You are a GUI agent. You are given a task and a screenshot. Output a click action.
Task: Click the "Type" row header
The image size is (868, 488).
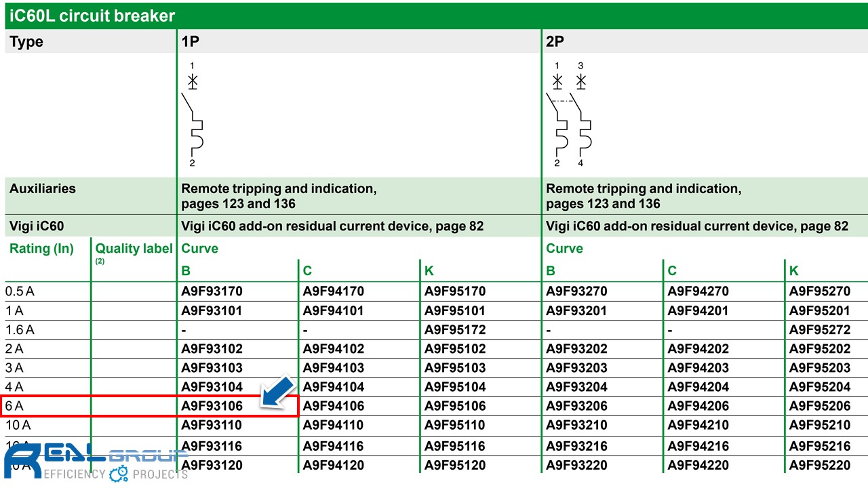(26, 41)
